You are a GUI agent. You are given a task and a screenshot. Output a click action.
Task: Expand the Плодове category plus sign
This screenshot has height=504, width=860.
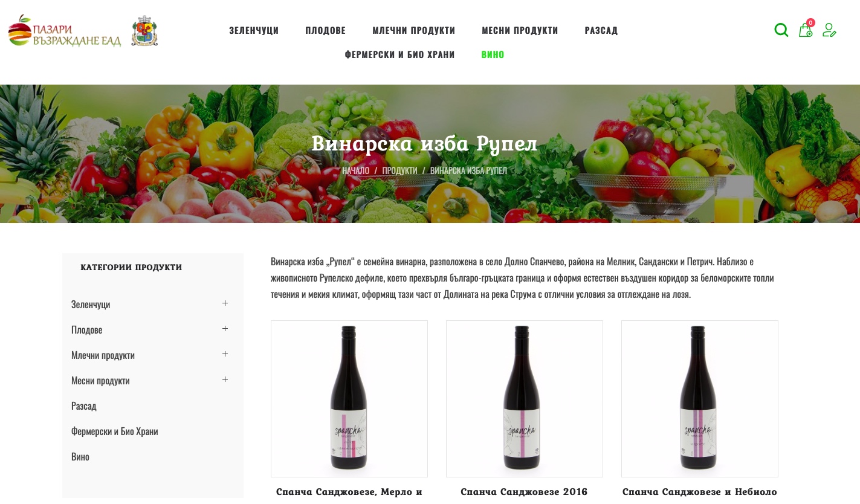(x=225, y=329)
